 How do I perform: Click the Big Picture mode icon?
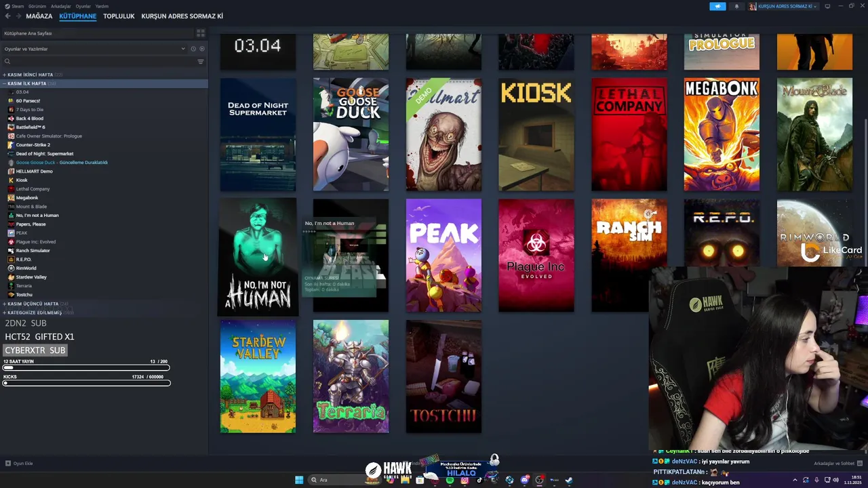(x=827, y=6)
